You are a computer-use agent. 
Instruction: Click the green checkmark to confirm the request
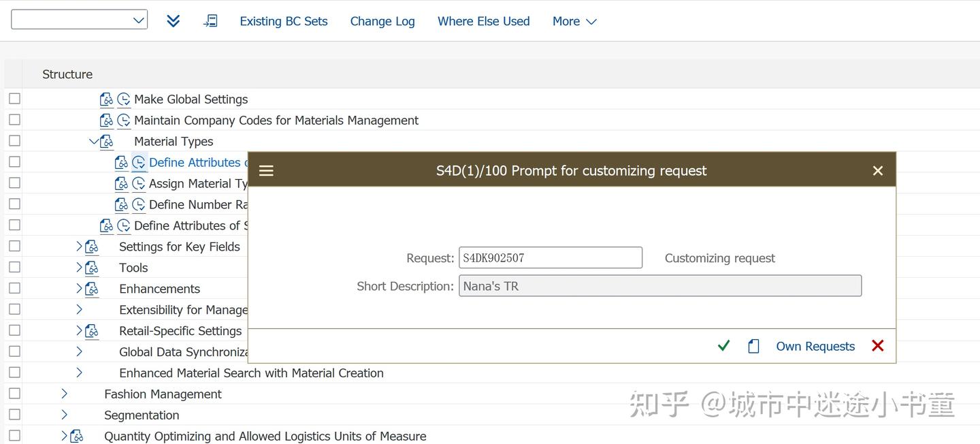[x=723, y=346]
